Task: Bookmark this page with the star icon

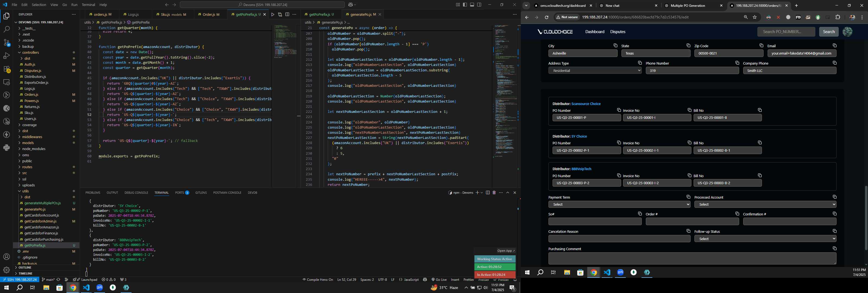Action: [755, 18]
